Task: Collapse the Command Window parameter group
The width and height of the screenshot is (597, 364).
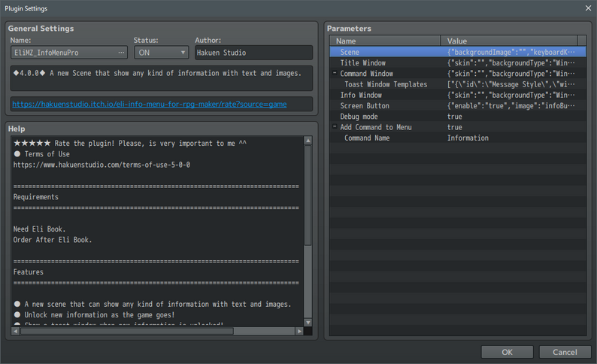Action: click(x=335, y=73)
